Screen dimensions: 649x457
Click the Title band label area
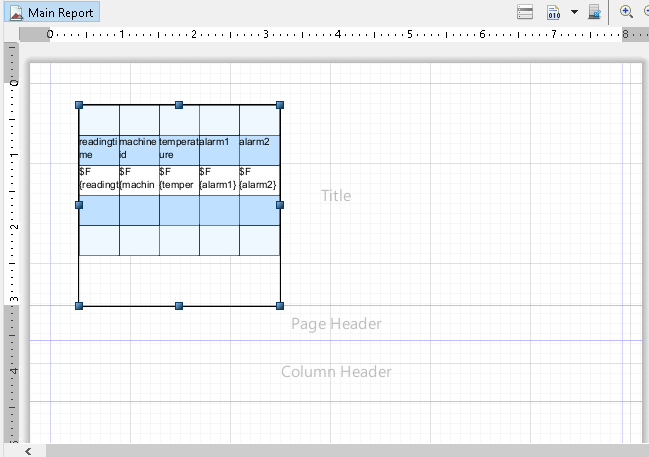click(336, 196)
